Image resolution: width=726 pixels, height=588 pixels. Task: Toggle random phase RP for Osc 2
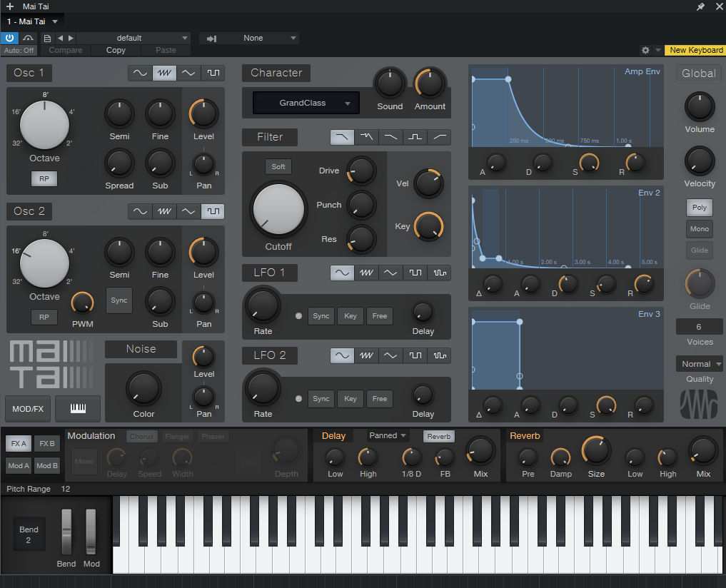click(44, 317)
